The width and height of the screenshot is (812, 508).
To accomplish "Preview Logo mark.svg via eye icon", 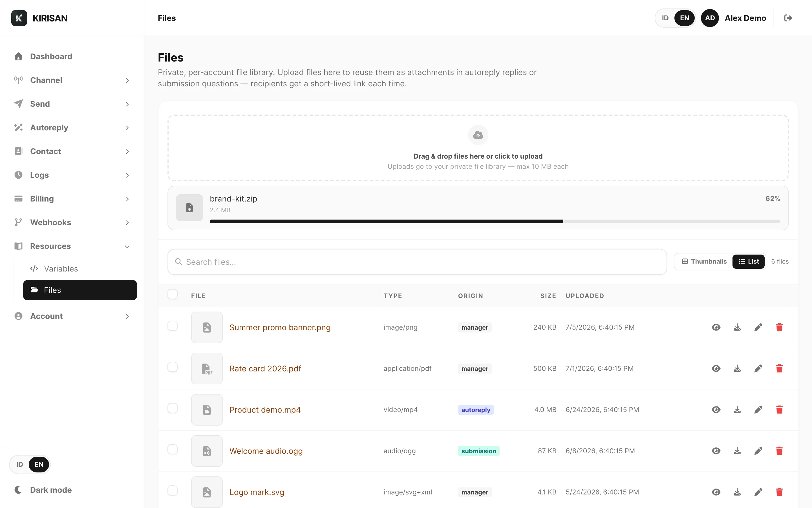I will tap(716, 492).
